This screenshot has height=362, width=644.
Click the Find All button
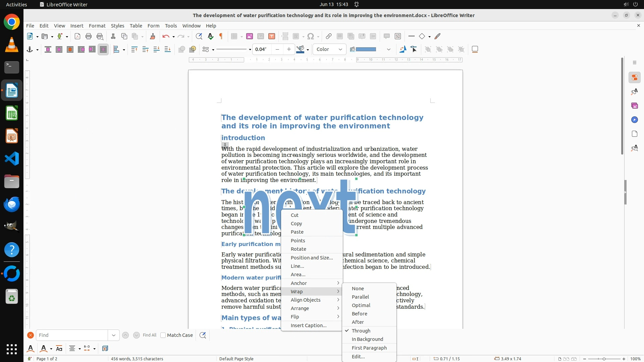149,335
